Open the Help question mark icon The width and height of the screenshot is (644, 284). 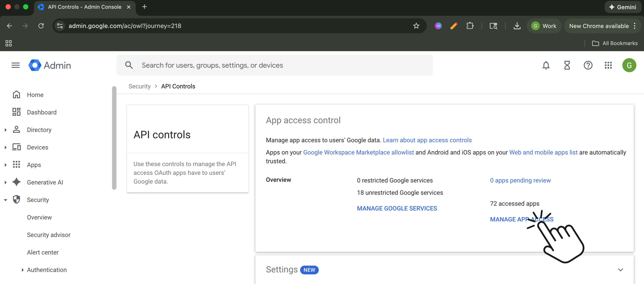(x=588, y=65)
